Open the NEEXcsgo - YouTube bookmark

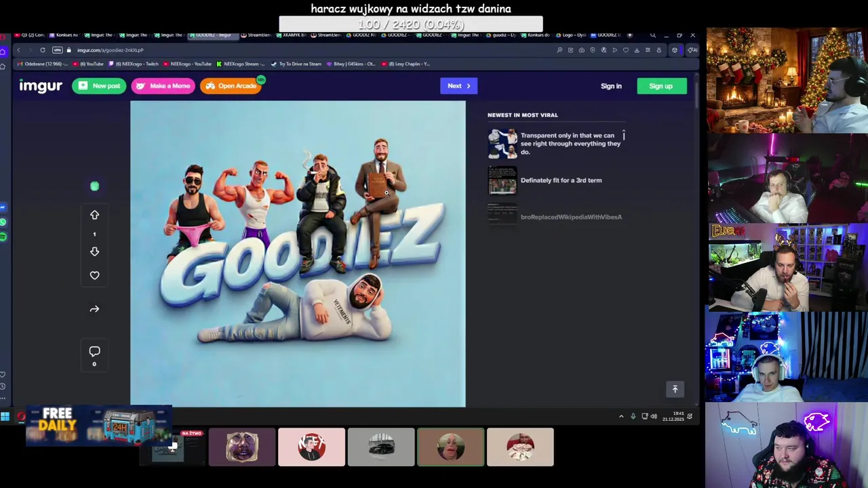188,64
